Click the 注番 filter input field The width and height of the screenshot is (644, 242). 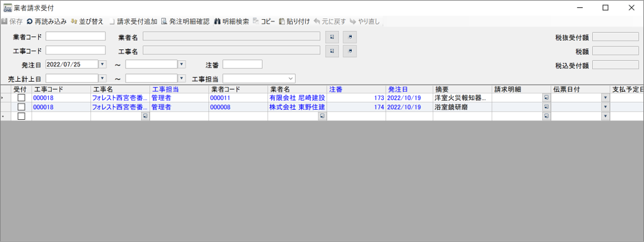[242, 64]
